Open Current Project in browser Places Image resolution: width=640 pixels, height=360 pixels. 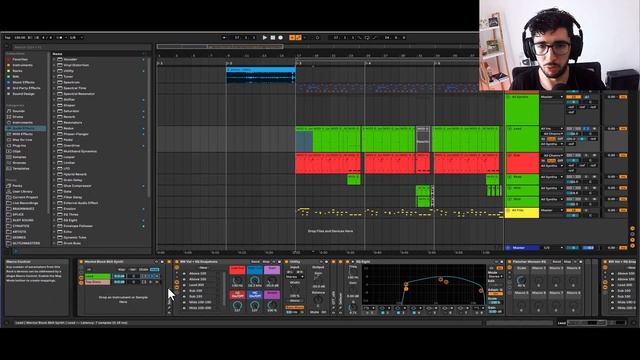tap(25, 197)
